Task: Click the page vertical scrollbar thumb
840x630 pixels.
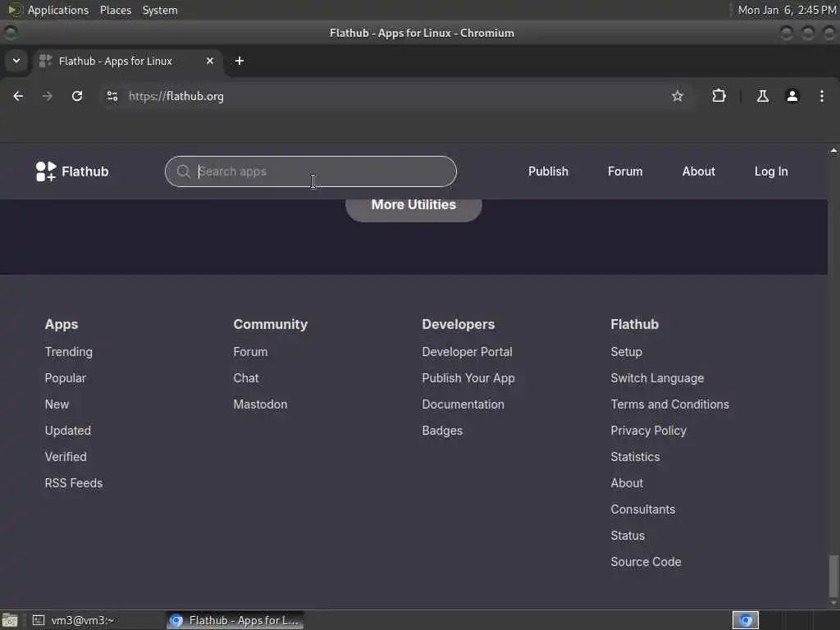Action: point(833,575)
